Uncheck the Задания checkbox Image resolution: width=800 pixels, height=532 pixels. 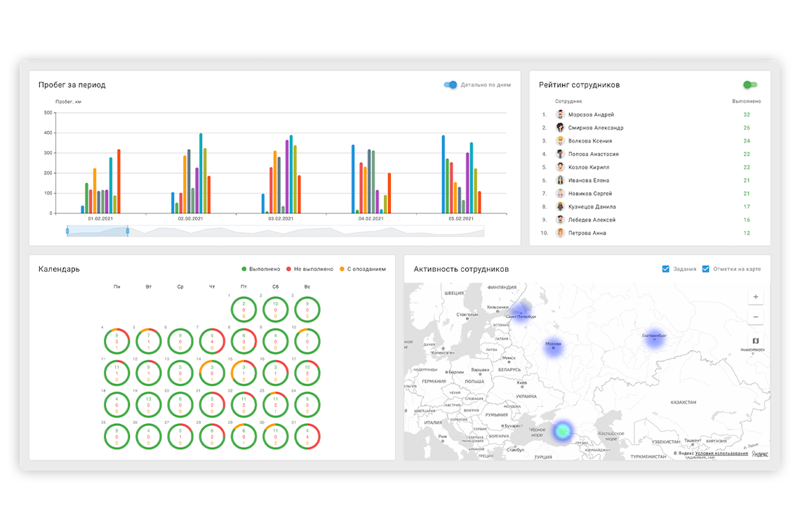coord(666,269)
